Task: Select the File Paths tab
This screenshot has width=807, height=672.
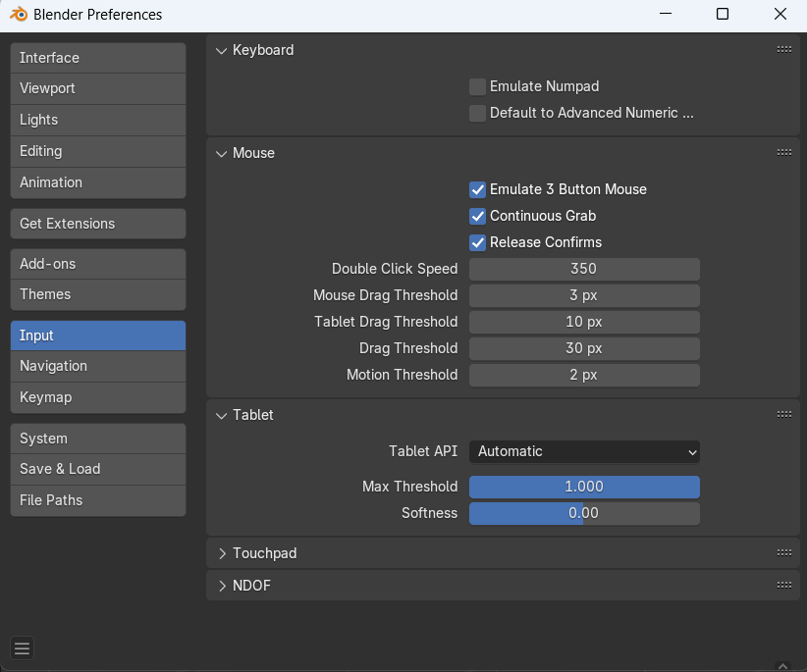Action: (x=98, y=500)
